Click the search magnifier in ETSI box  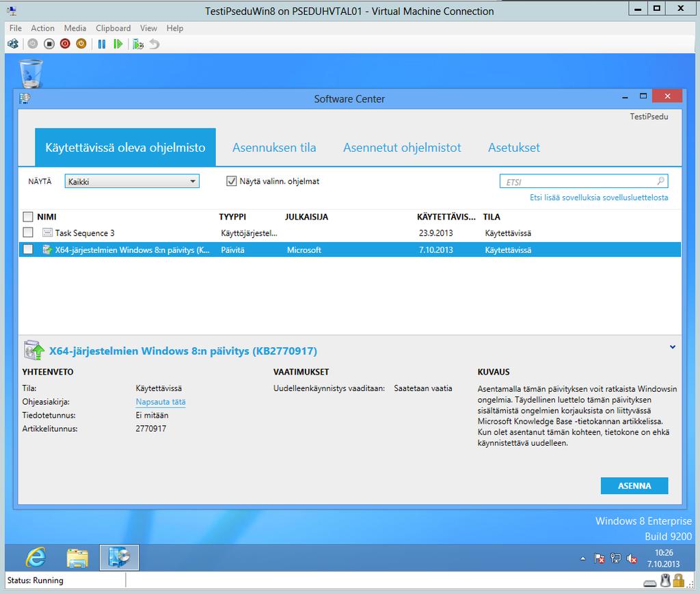[x=661, y=180]
